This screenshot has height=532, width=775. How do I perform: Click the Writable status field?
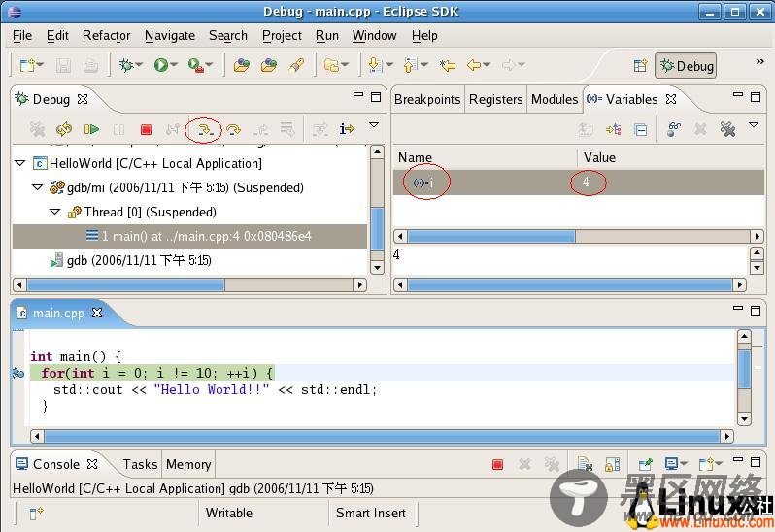tap(229, 513)
